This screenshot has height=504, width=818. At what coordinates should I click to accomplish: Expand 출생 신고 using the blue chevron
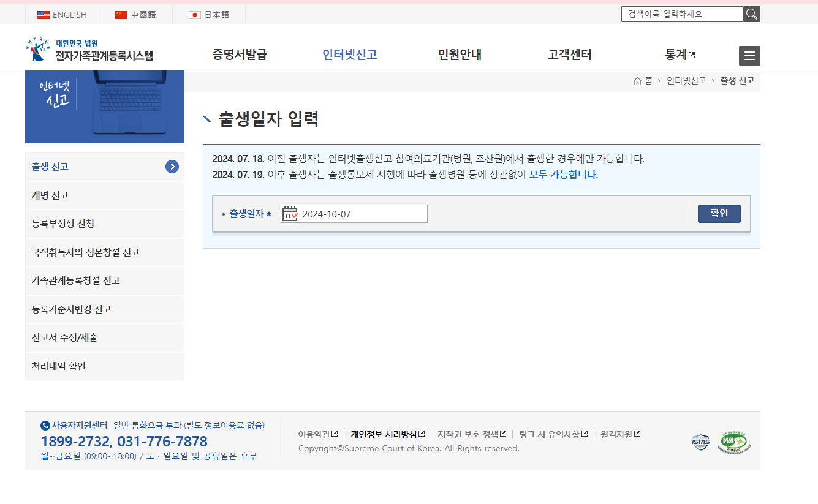click(x=173, y=166)
